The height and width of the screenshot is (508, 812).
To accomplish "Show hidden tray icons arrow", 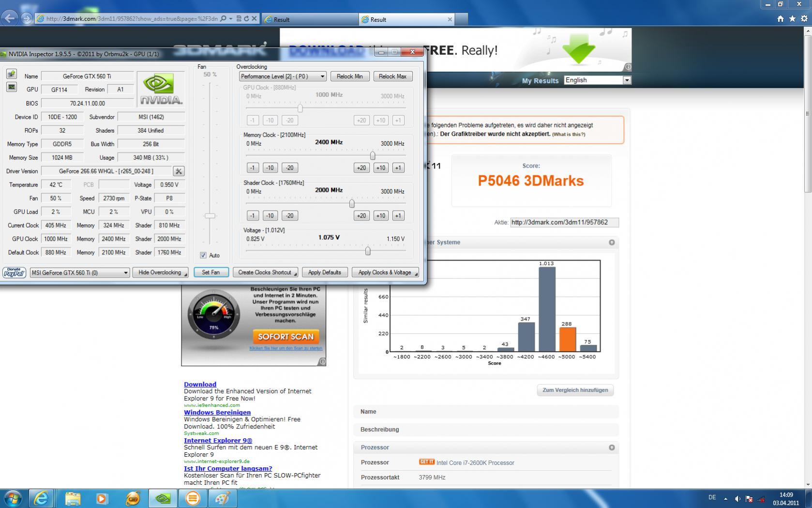I will 725,498.
